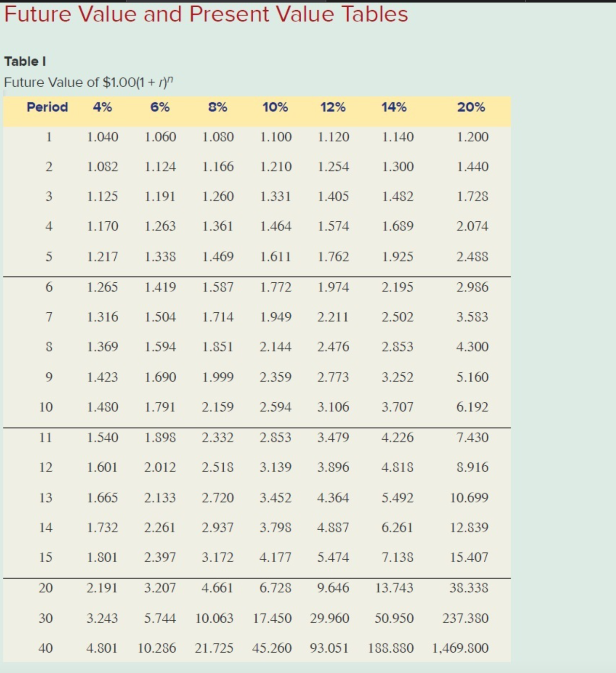Click value 2.773 for period 9 at 12%

333,377
